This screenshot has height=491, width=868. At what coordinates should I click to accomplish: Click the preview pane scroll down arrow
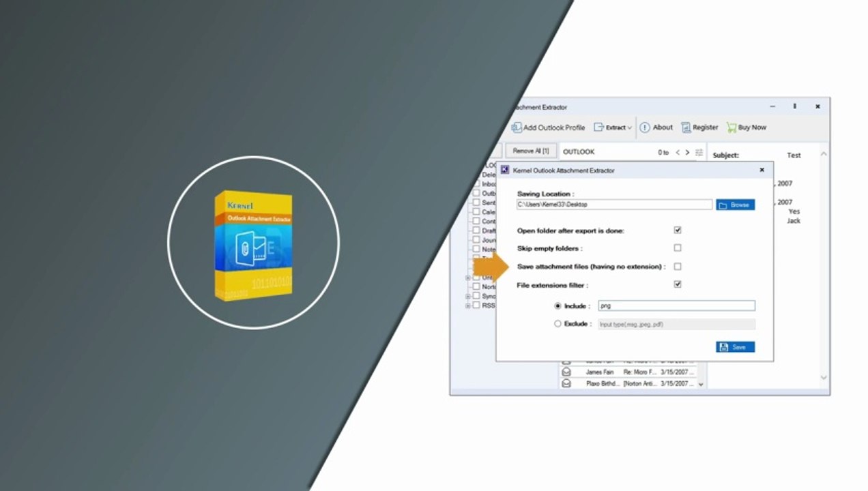824,377
